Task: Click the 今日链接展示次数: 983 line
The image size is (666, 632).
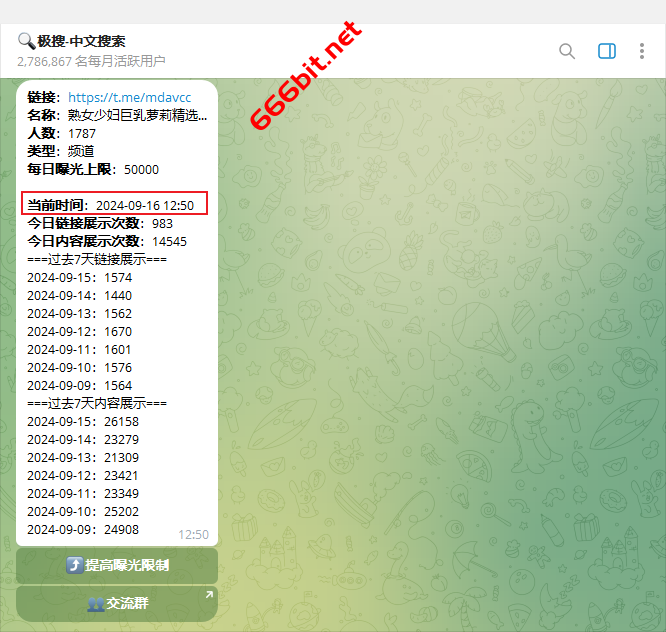Action: tap(100, 224)
